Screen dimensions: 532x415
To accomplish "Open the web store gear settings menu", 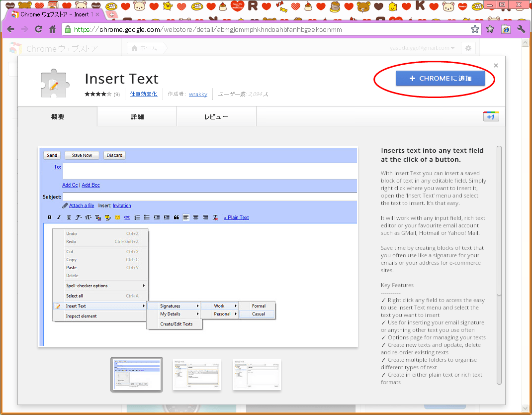I will point(468,48).
